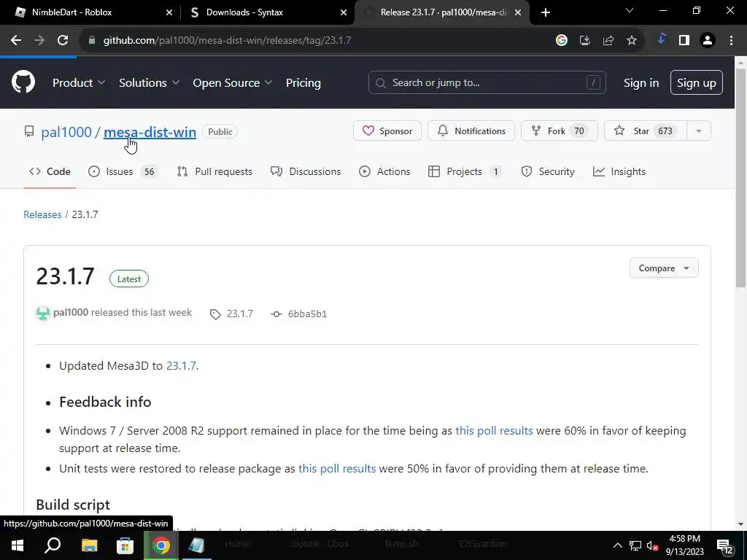Image resolution: width=747 pixels, height=560 pixels.
Task: Click the Sign in link
Action: pos(641,83)
